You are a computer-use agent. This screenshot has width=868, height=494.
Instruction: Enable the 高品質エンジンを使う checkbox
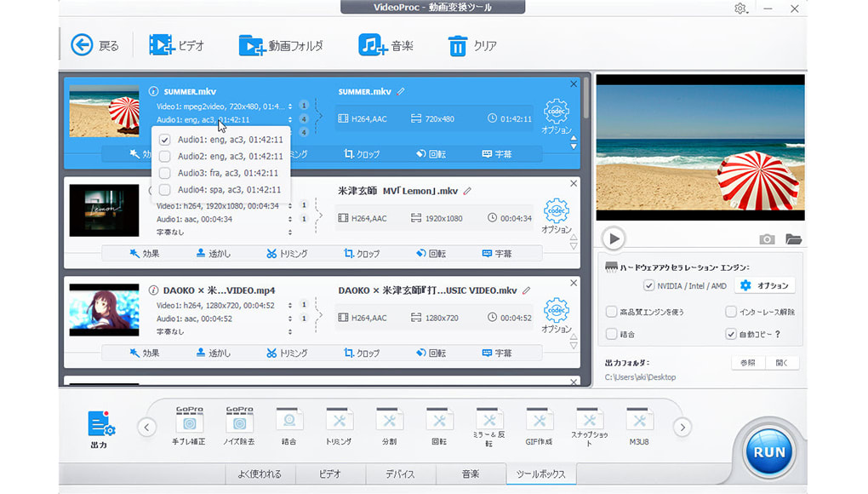[x=611, y=312]
